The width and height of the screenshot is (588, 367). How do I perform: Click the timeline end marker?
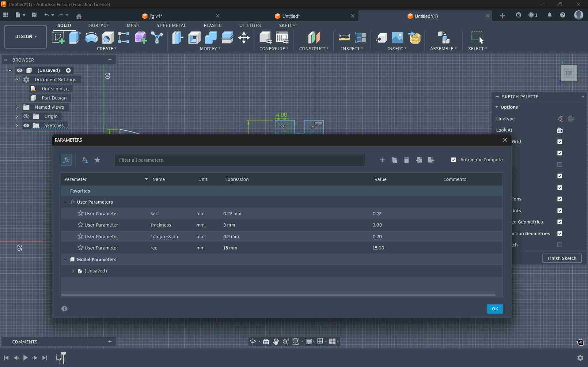click(63, 358)
